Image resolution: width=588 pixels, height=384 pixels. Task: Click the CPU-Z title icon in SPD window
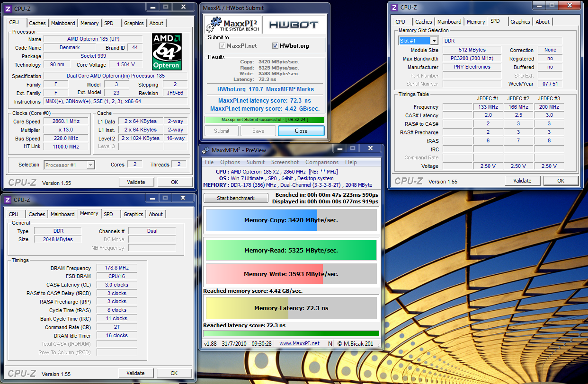[x=394, y=7]
